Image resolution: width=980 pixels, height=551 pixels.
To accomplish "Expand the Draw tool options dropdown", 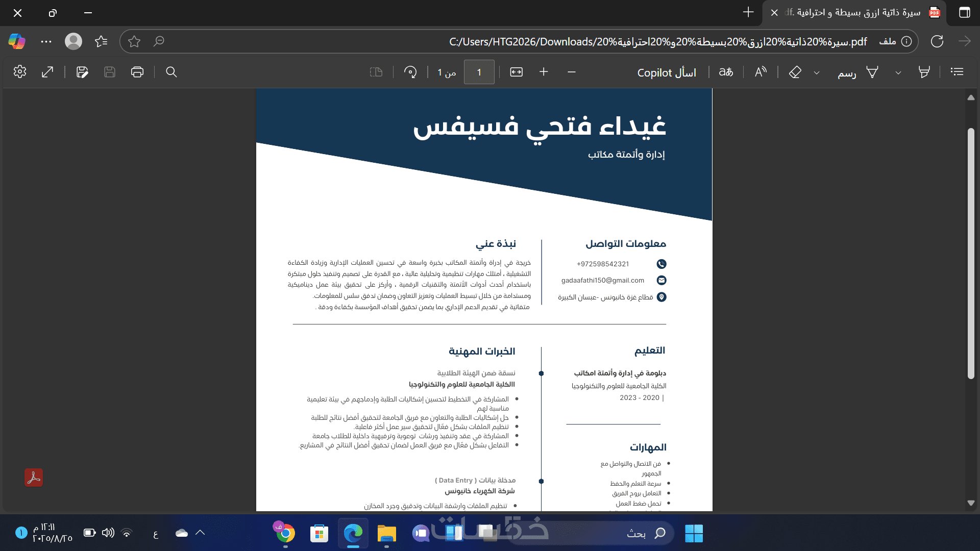I will coord(817,72).
